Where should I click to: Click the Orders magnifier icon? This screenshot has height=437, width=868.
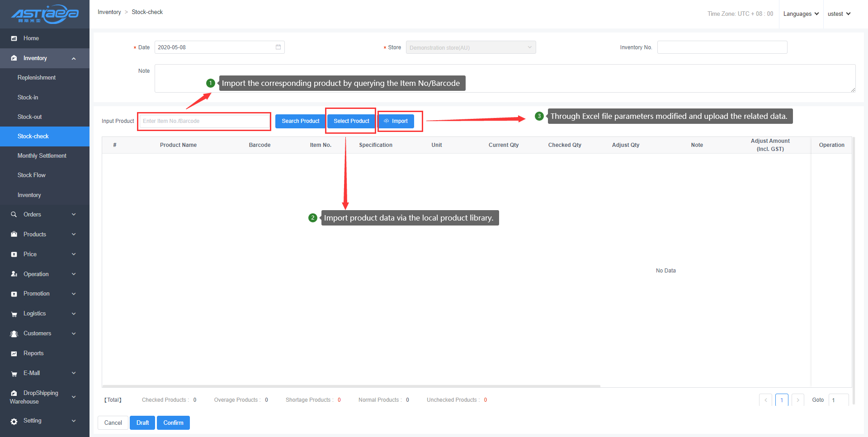(x=14, y=215)
